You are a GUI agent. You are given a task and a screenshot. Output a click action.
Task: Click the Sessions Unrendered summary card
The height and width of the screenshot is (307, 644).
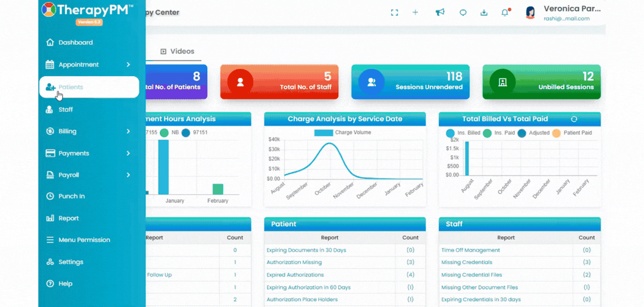410,82
